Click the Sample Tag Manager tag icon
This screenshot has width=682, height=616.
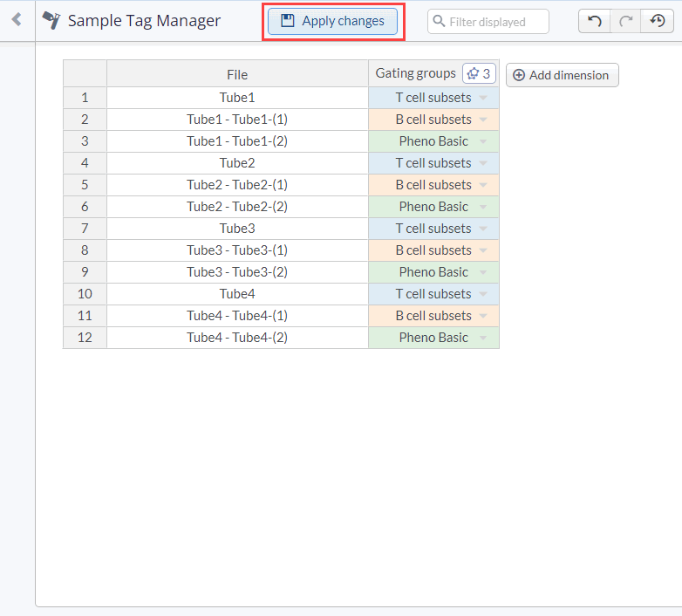coord(51,21)
